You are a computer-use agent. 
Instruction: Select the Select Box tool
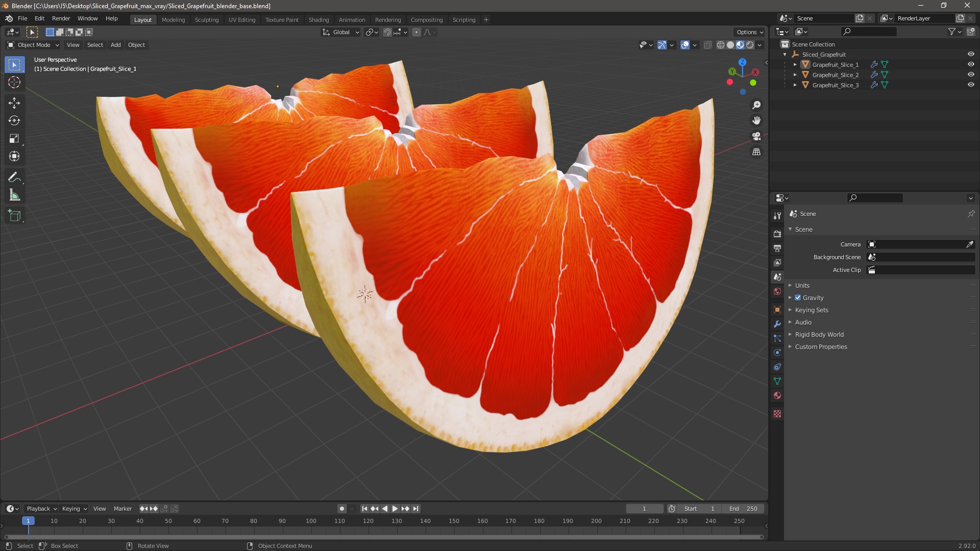pos(14,65)
